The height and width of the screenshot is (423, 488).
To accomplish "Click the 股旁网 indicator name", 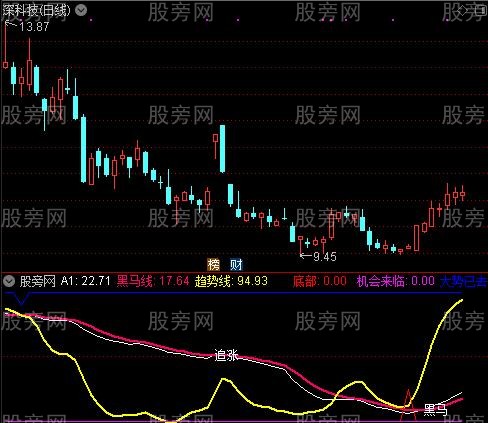I will click(x=37, y=281).
